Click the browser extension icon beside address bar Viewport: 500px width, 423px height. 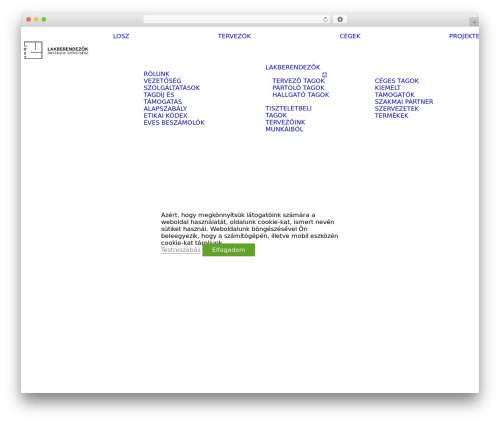click(340, 20)
